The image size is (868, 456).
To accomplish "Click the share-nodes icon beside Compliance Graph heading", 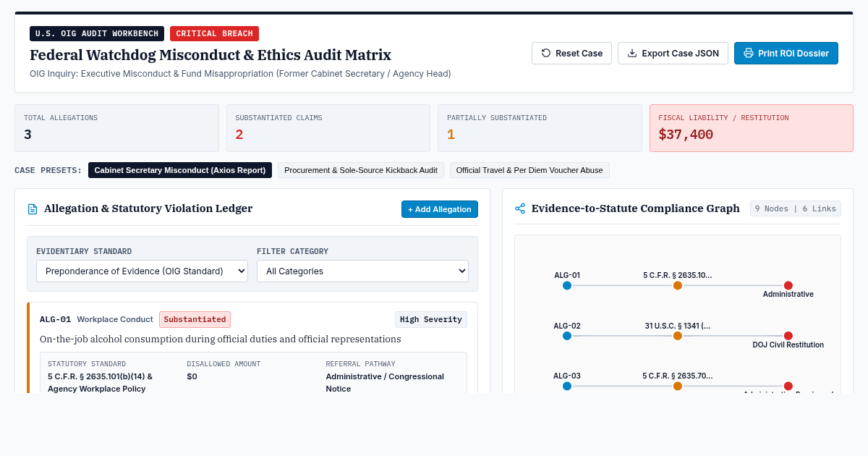I will tap(520, 208).
